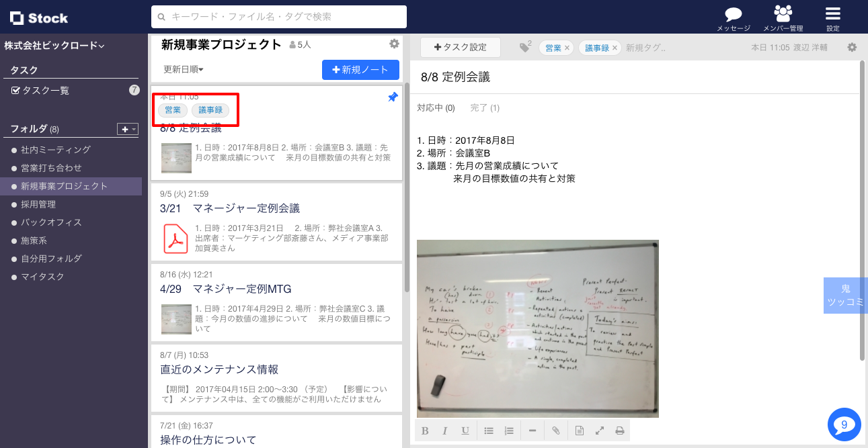Screen dimensions: 868x448
Task: Apply underline formatting
Action: click(465, 430)
